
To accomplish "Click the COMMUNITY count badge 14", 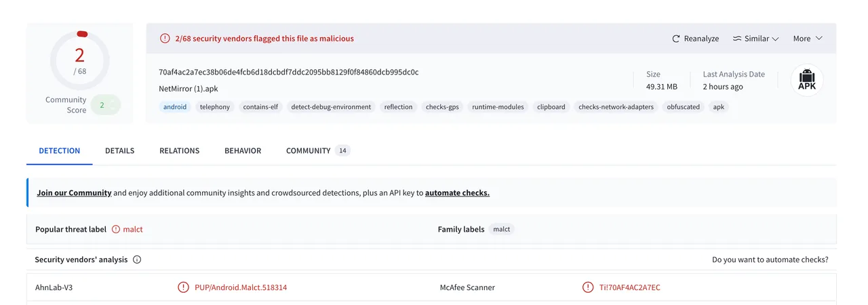I will coord(342,150).
